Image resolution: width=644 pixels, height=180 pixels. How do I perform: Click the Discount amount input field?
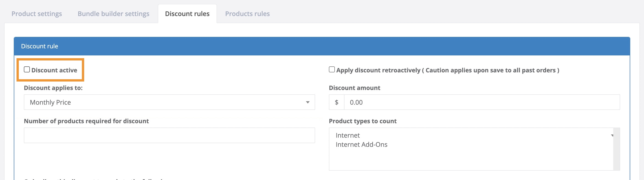click(x=481, y=102)
